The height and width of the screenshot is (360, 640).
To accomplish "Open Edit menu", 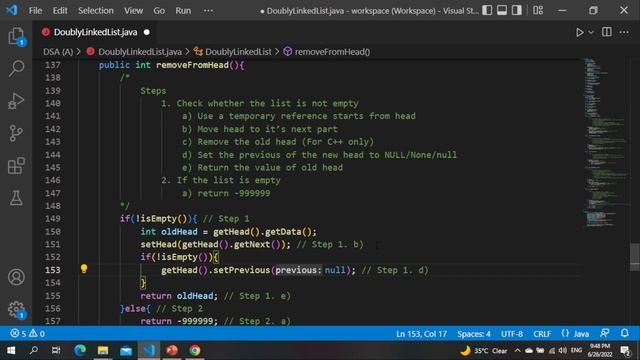I will point(60,11).
